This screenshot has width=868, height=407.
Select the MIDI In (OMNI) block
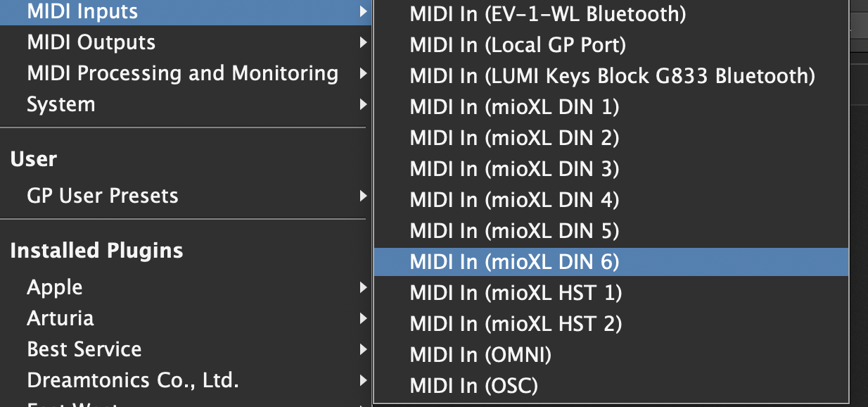480,355
